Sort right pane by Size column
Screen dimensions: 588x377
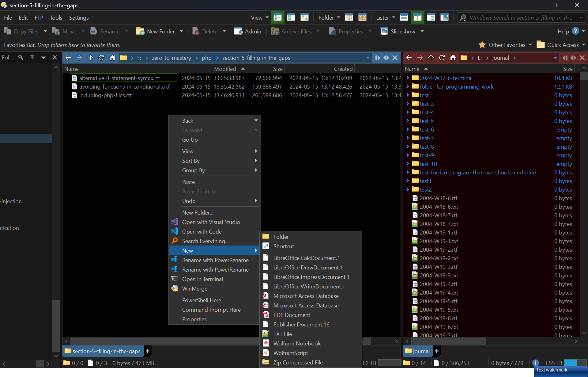pos(567,69)
